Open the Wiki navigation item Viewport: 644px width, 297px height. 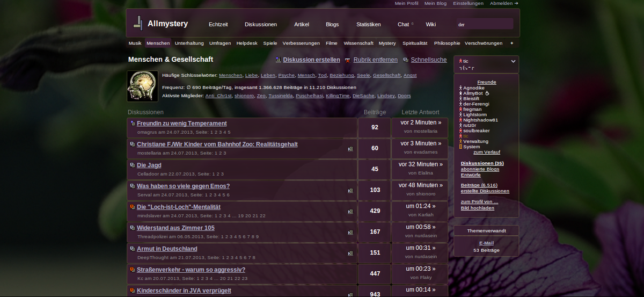pos(431,24)
